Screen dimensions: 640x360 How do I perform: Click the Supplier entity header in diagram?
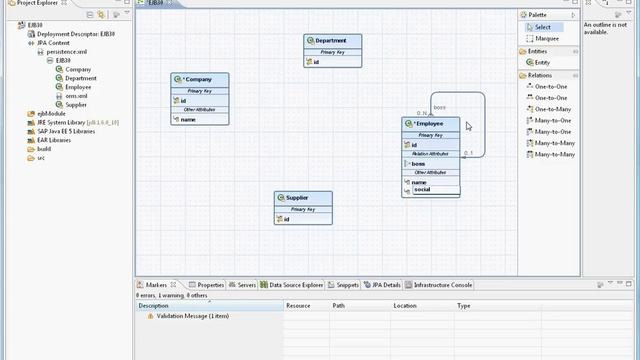[x=303, y=198]
